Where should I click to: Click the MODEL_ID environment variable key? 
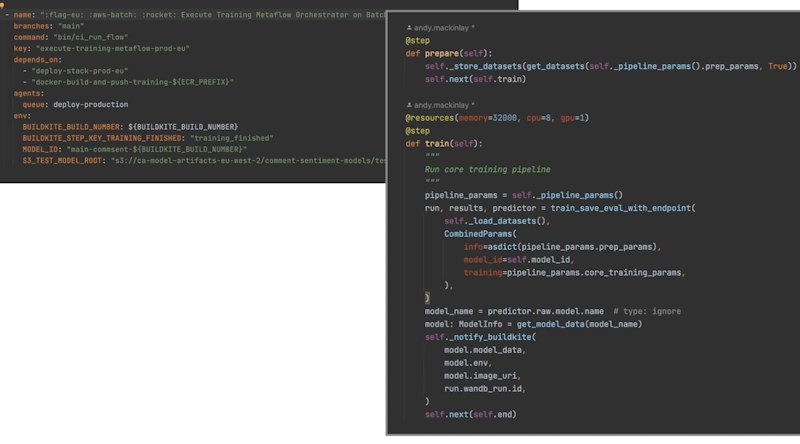(x=43, y=148)
